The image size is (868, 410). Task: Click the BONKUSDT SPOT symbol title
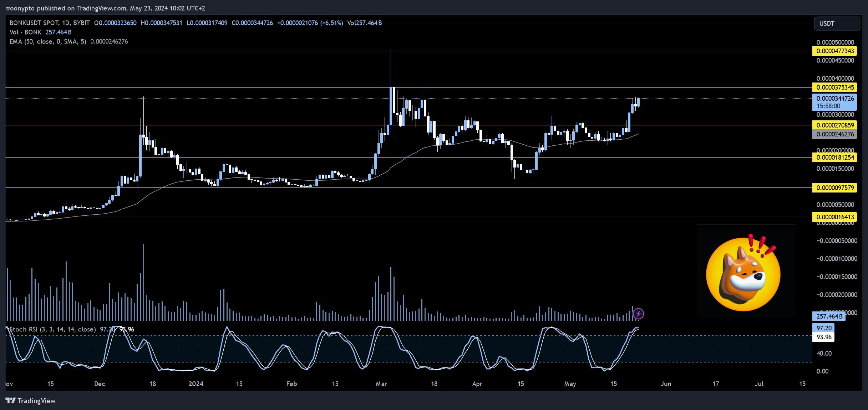tap(50, 23)
